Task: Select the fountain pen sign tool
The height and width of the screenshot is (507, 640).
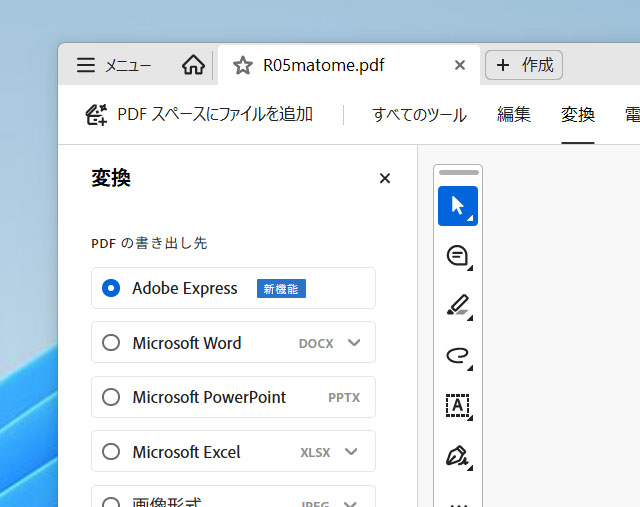Action: coord(458,456)
